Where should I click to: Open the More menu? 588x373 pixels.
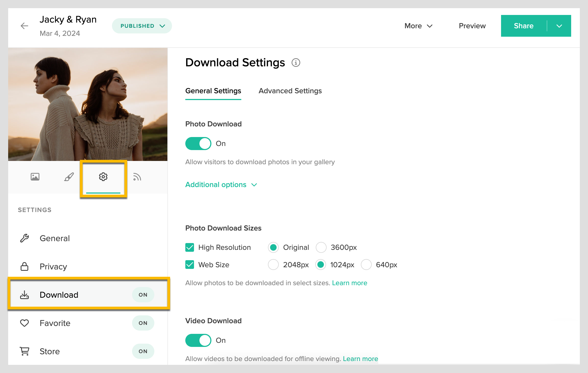418,26
